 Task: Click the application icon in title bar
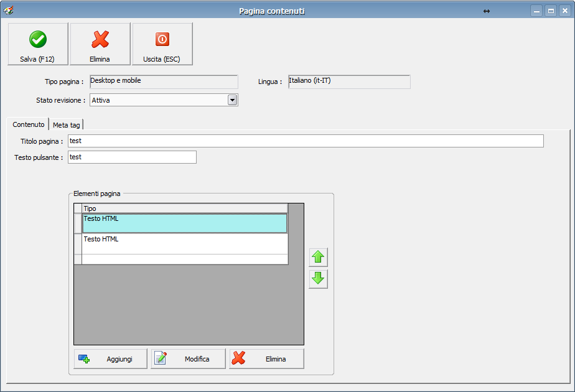tap(9, 11)
